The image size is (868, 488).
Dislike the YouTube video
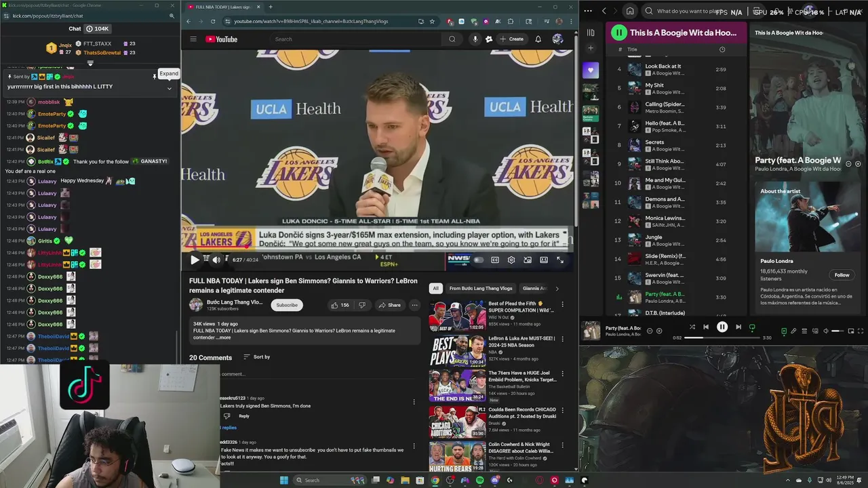coord(362,305)
